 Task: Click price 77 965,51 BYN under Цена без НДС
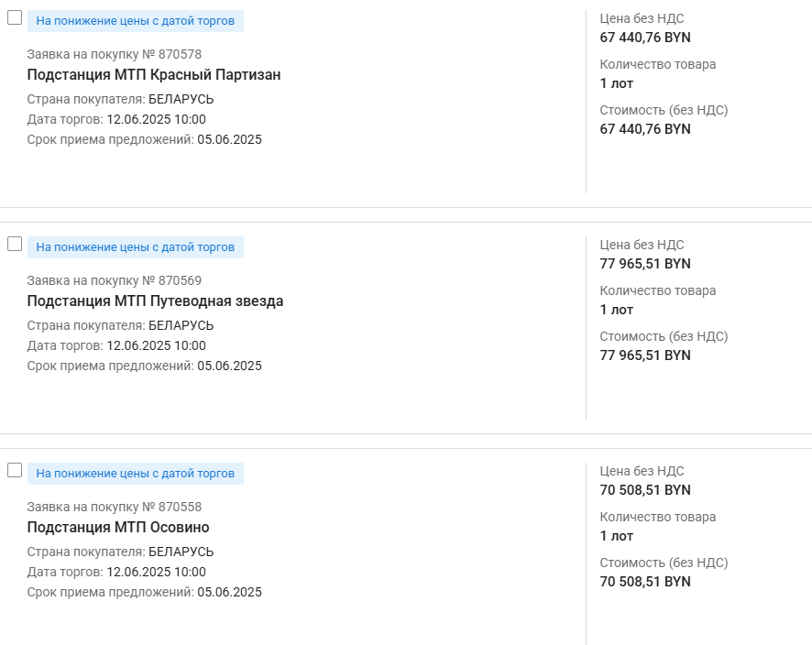[644, 264]
